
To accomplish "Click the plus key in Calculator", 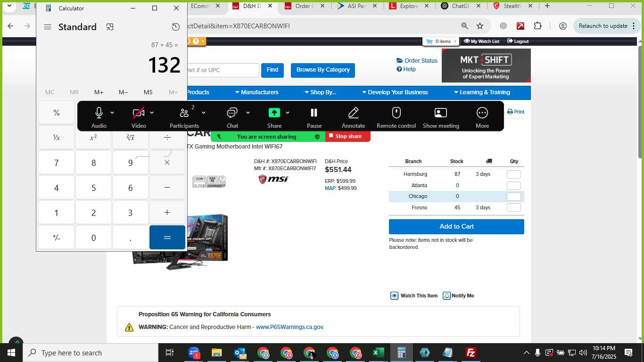I will [x=167, y=213].
